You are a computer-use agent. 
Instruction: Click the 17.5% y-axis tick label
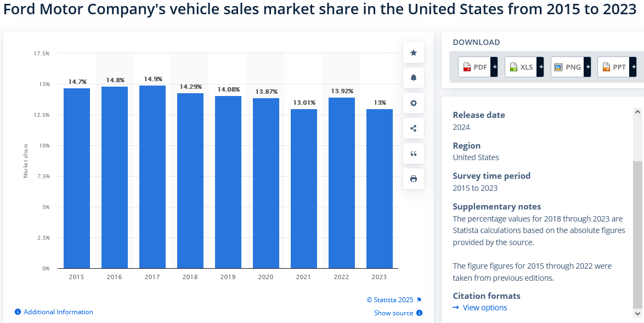(x=42, y=53)
